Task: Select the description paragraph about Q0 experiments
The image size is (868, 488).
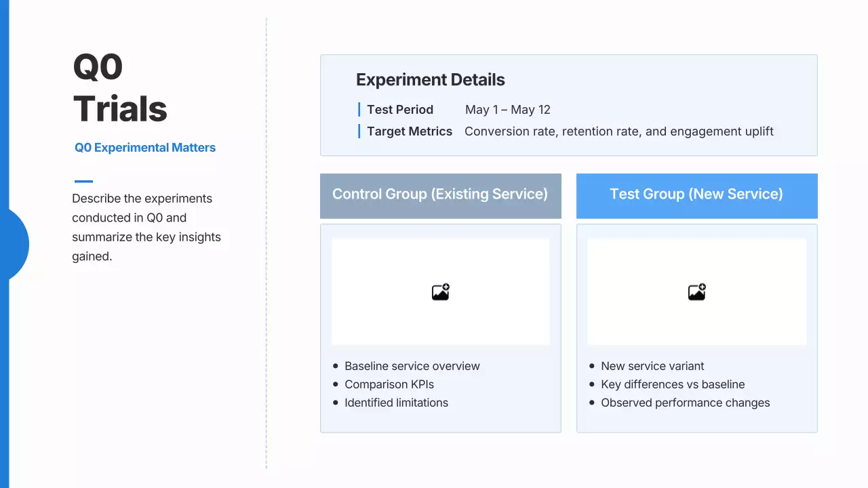Action: [x=146, y=228]
